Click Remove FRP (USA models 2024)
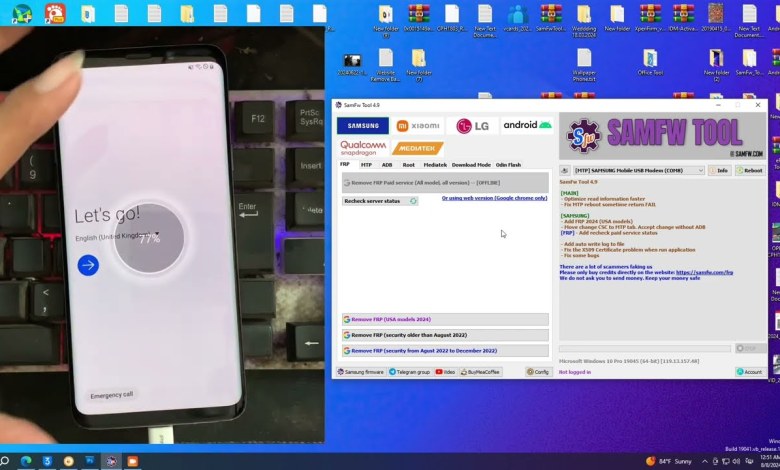 click(445, 319)
